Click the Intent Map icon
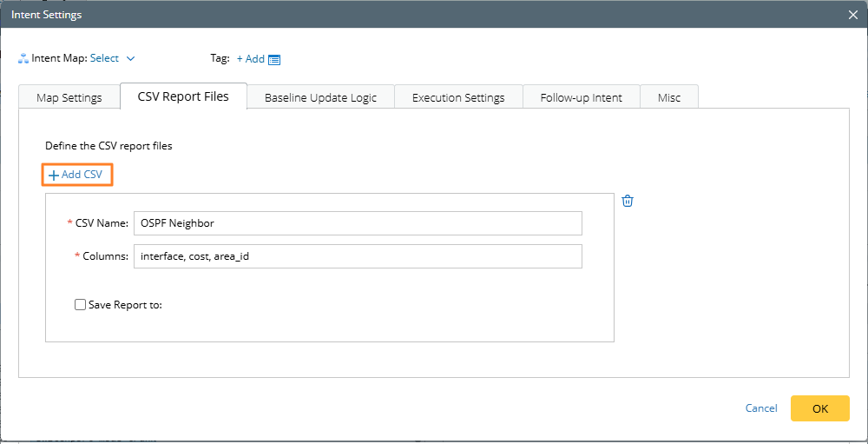Screen dimensions: 868x444 tap(23, 59)
